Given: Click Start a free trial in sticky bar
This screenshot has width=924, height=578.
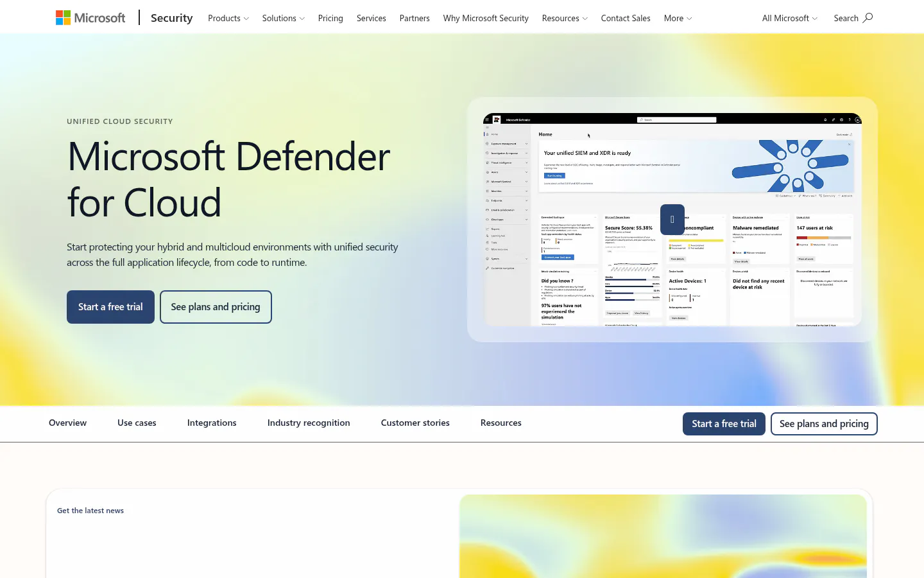Looking at the screenshot, I should coord(724,424).
